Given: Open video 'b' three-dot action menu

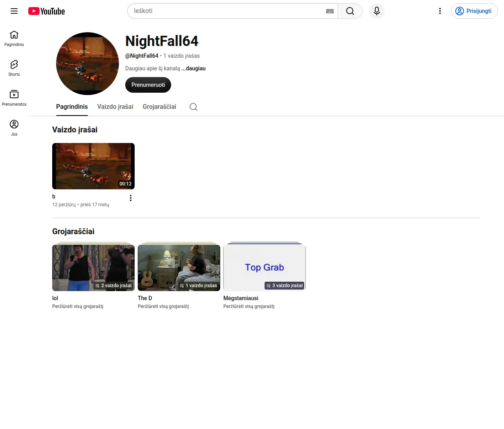Looking at the screenshot, I should (131, 198).
